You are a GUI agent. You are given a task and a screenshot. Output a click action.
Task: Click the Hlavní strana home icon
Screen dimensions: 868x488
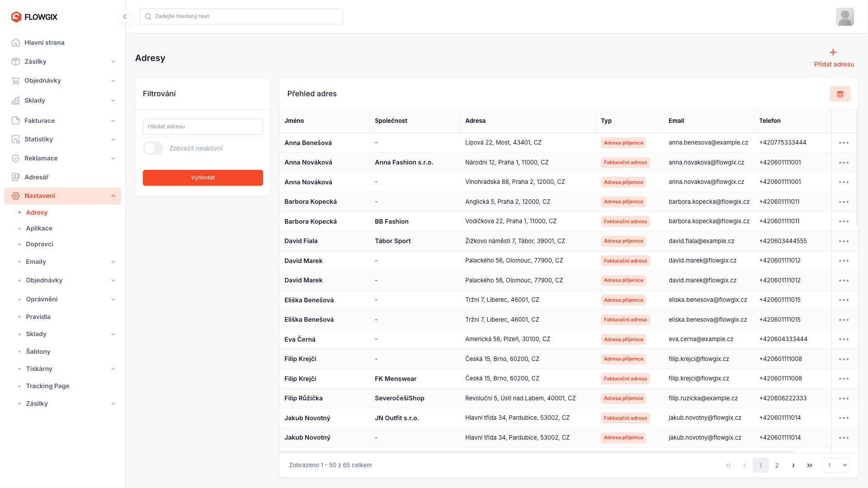pyautogui.click(x=16, y=42)
